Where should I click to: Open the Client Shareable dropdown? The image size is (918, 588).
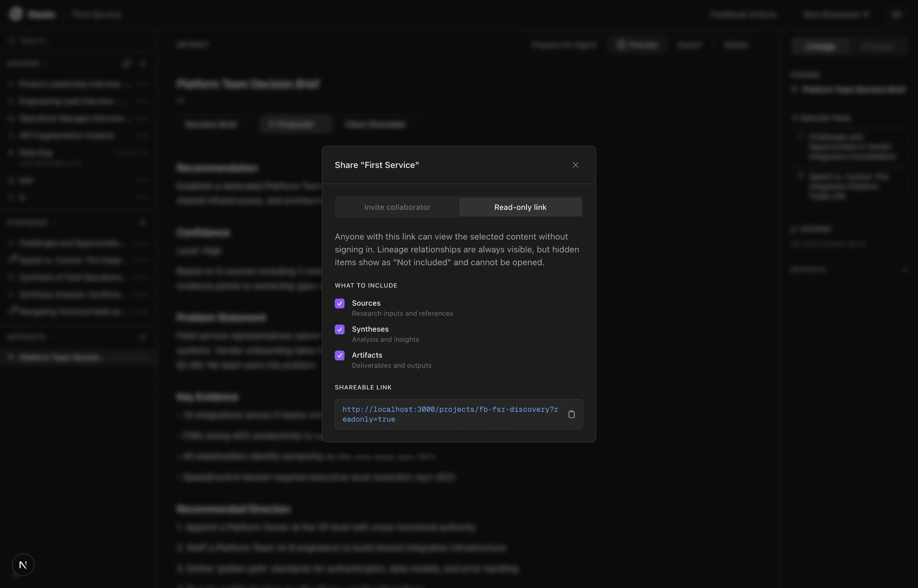pos(379,124)
